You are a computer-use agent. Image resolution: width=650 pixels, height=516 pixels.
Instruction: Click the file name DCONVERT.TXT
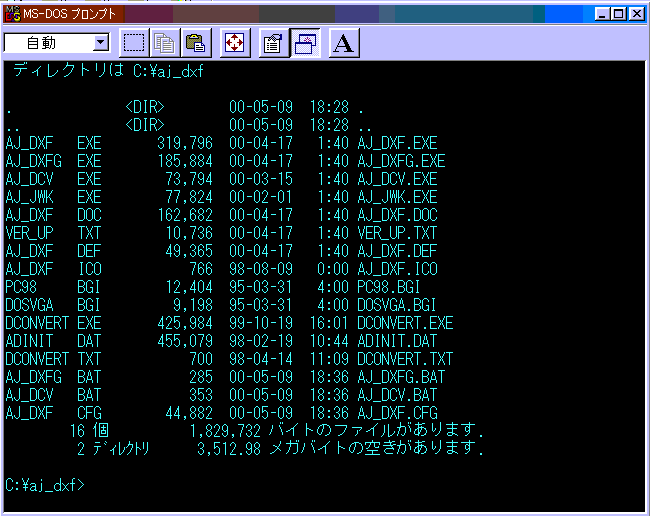coord(405,359)
